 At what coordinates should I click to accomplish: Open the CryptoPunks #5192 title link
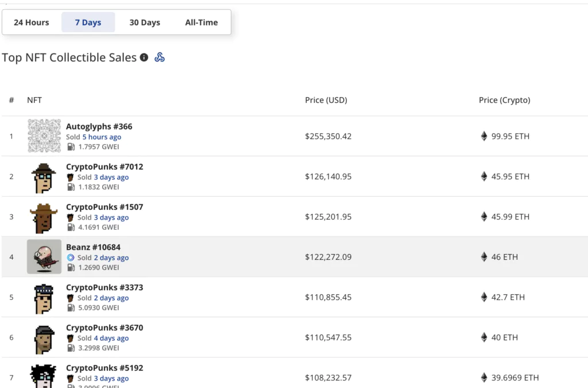click(x=105, y=368)
